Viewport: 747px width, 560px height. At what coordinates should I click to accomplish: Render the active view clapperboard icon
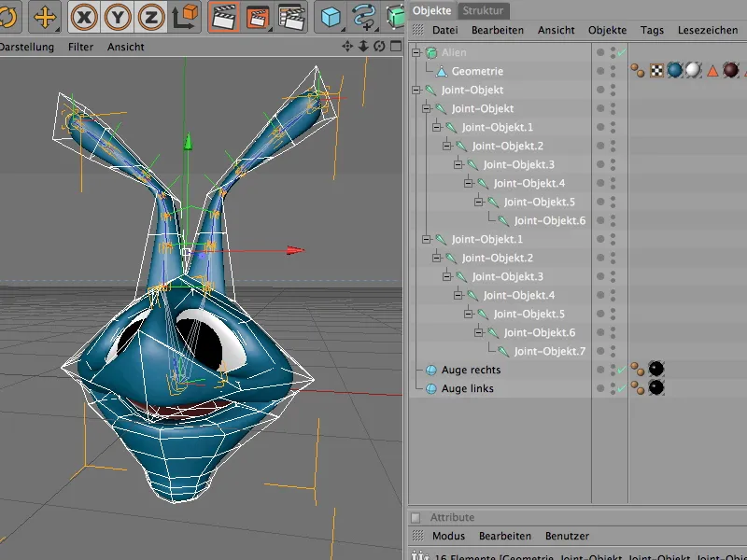point(224,17)
